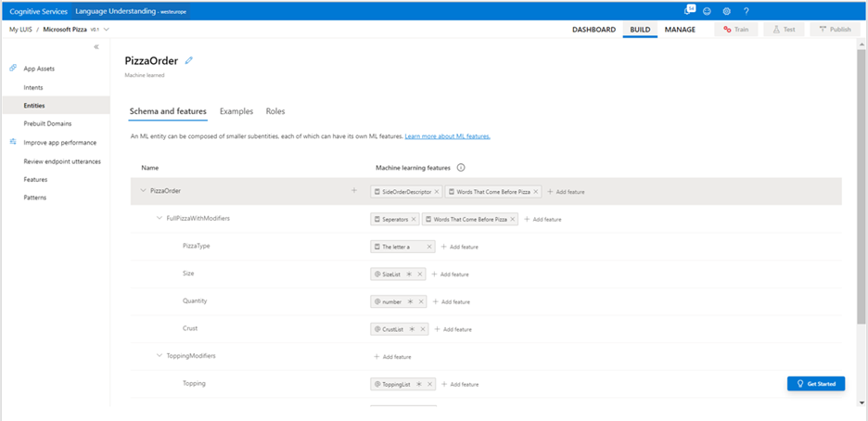Add feature to PizzaOrder row

point(566,192)
